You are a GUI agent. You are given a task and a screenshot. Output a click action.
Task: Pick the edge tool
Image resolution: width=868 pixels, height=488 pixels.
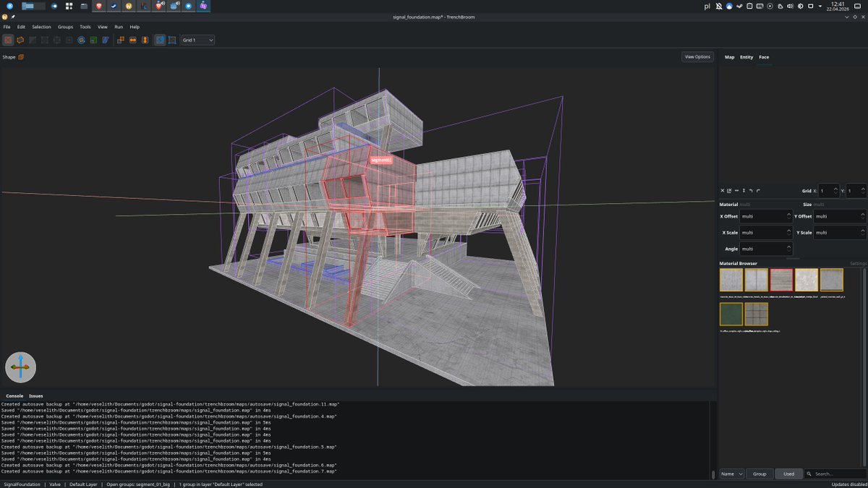point(57,40)
